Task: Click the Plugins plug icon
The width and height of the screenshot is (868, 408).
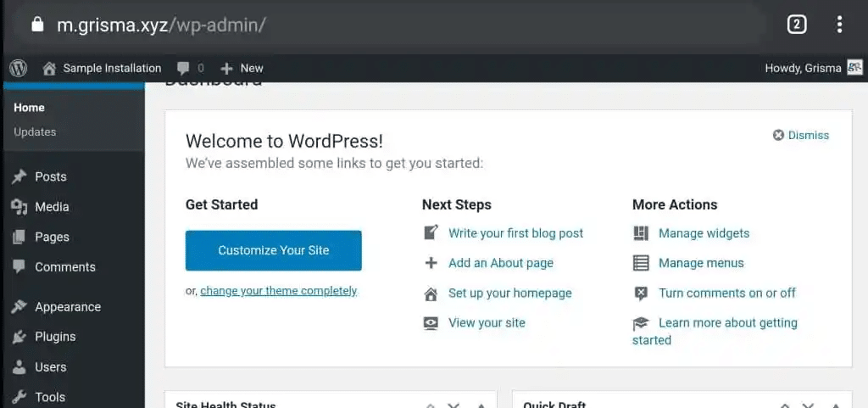Action: (x=19, y=337)
